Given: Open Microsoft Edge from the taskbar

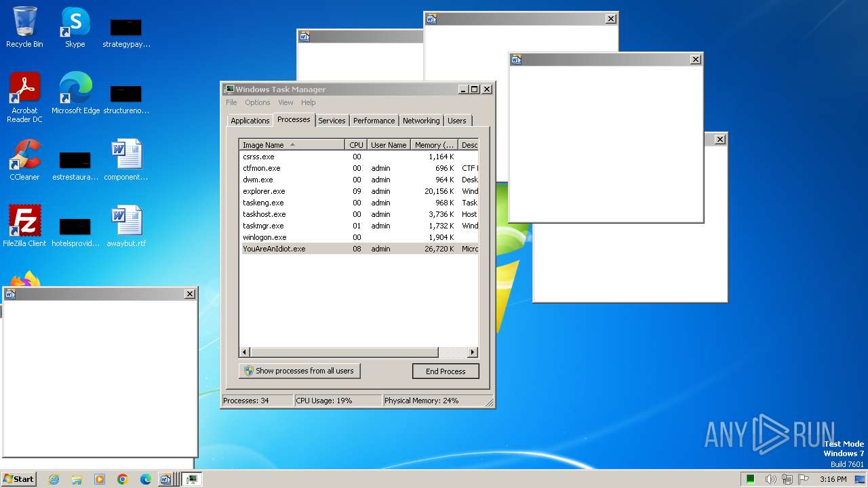Looking at the screenshot, I should tap(146, 479).
